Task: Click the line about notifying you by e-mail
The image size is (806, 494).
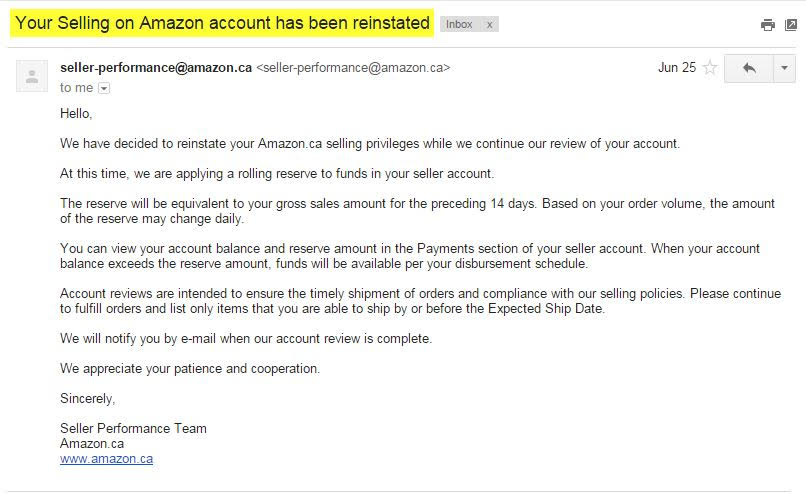Action: (x=246, y=339)
